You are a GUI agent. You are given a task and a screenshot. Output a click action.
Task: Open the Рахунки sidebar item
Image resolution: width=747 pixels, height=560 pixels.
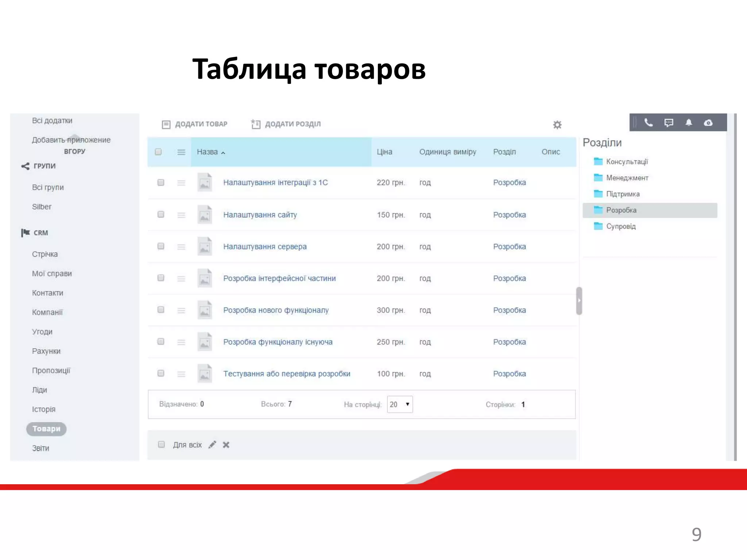(46, 351)
